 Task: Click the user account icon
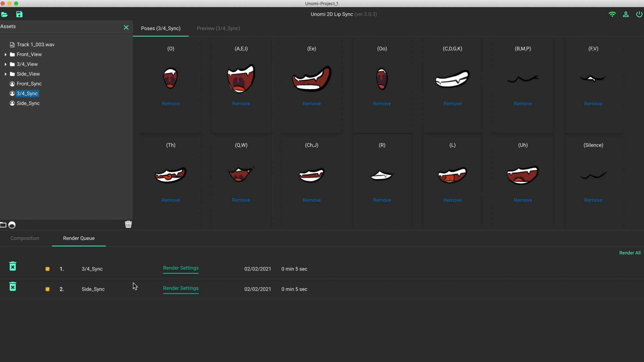pos(626,14)
